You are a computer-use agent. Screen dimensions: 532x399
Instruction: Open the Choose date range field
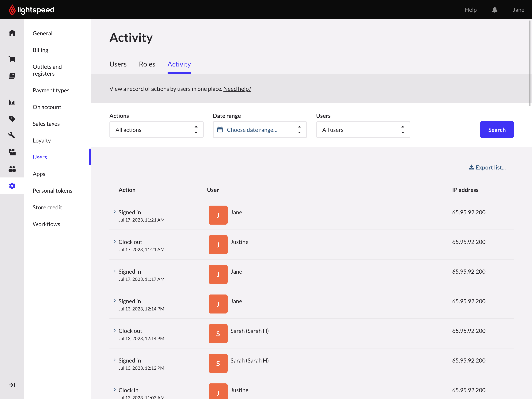coord(252,130)
